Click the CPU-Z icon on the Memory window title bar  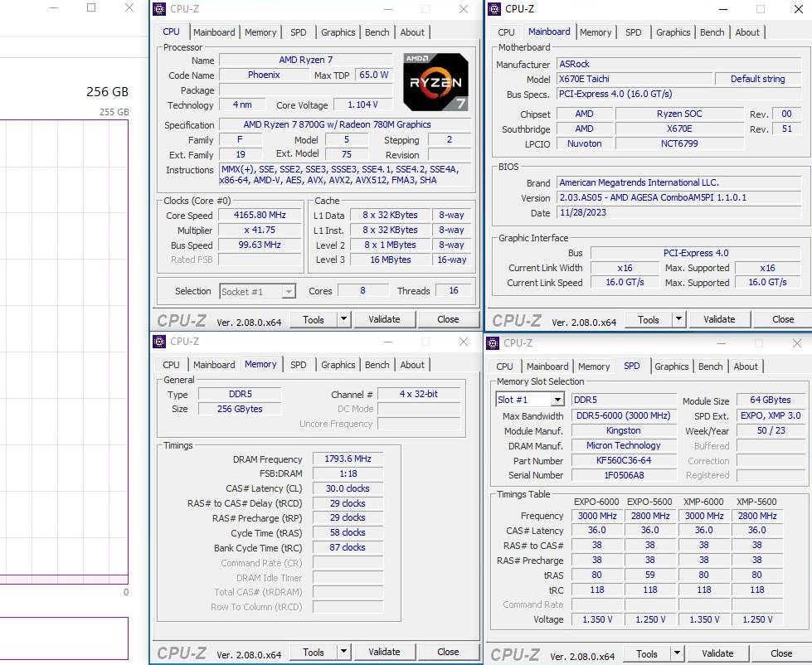[158, 342]
